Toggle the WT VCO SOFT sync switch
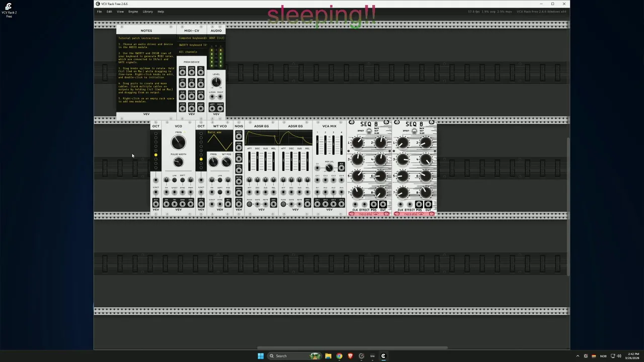The width and height of the screenshot is (644, 362). point(220,192)
